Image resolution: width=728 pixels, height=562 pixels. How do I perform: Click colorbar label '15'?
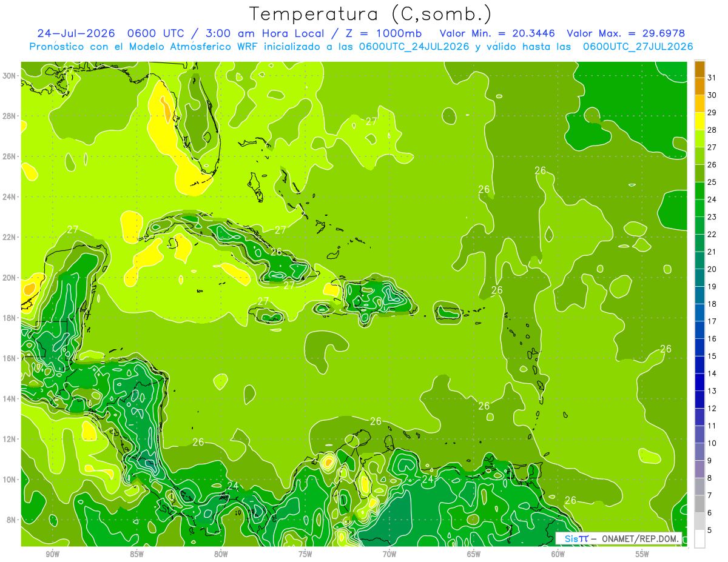point(712,356)
